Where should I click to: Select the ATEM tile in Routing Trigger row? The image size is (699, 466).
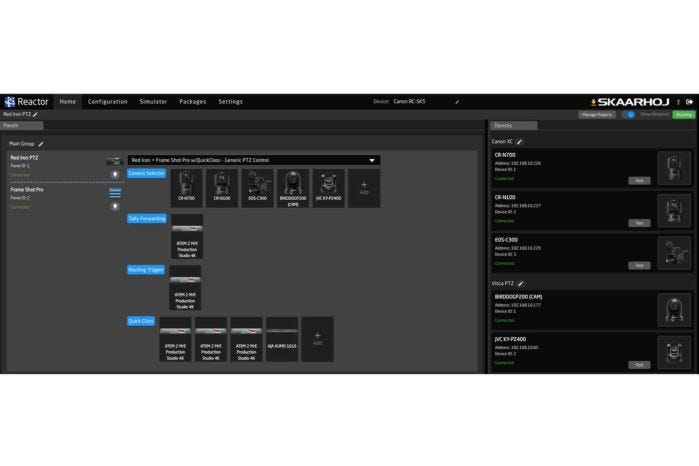click(x=185, y=288)
